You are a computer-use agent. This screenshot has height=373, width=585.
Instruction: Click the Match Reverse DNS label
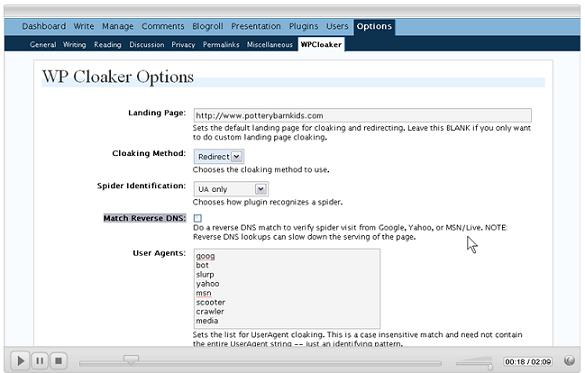click(x=144, y=218)
